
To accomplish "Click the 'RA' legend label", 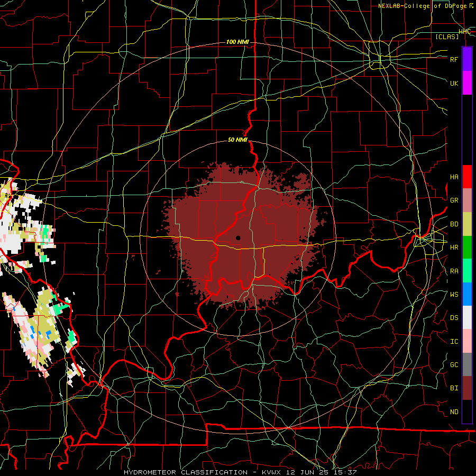I will pyautogui.click(x=454, y=271).
